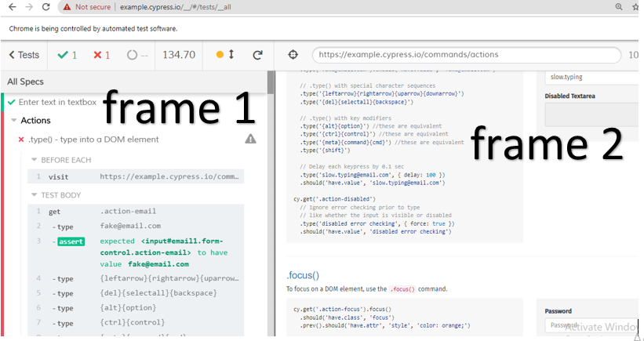644x341 pixels.
Task: Click the pending tests spinner icon
Action: pos(132,55)
